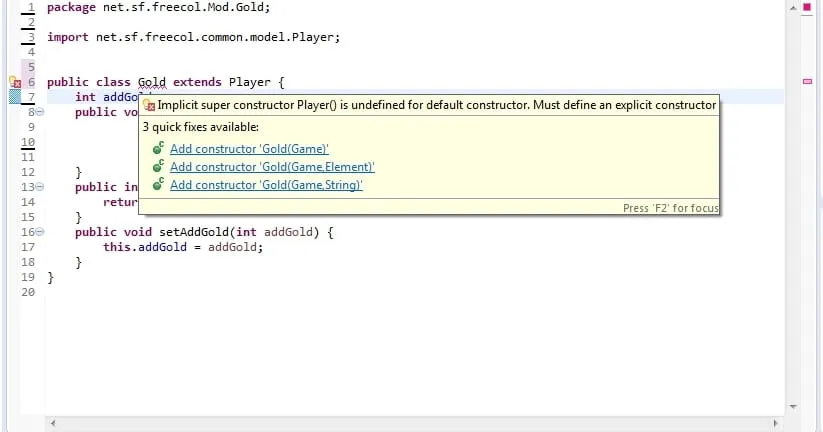The image size is (823, 432).
Task: Click the '3 quick fixes available:' label
Action: [201, 127]
